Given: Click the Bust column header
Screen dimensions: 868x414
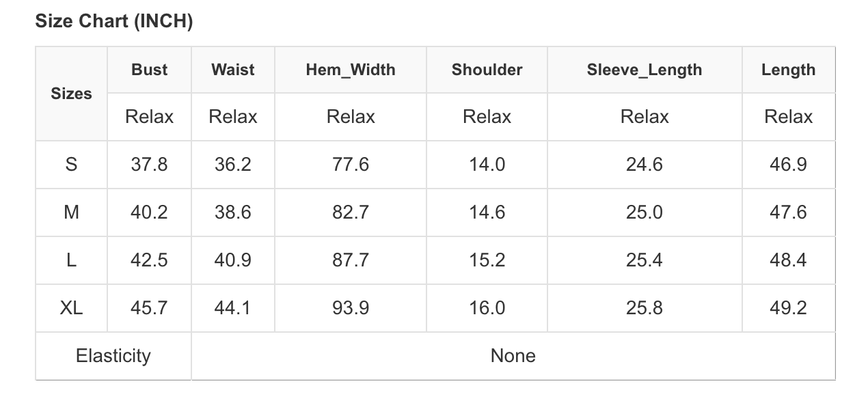Looking at the screenshot, I should 149,70.
